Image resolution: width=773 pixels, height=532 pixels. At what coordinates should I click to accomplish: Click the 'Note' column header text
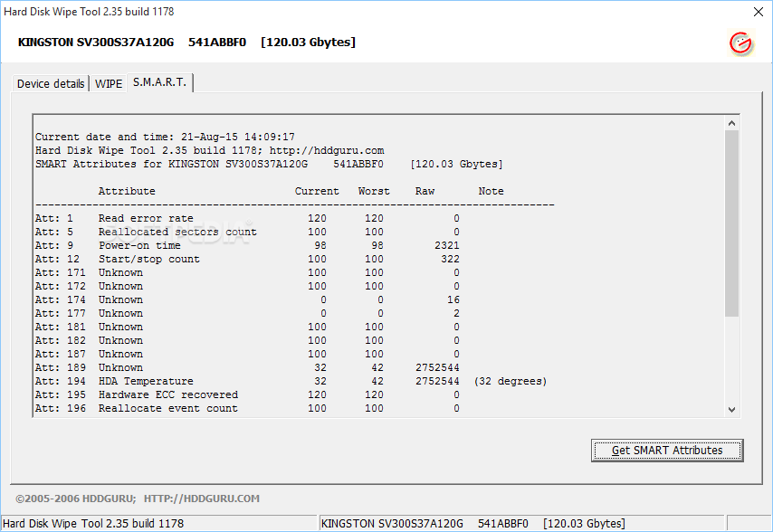491,191
